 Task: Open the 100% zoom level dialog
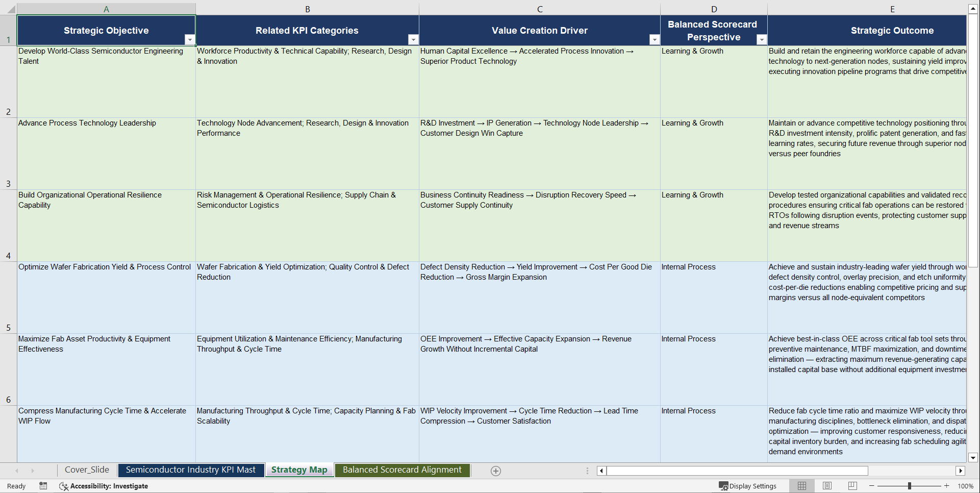click(965, 486)
